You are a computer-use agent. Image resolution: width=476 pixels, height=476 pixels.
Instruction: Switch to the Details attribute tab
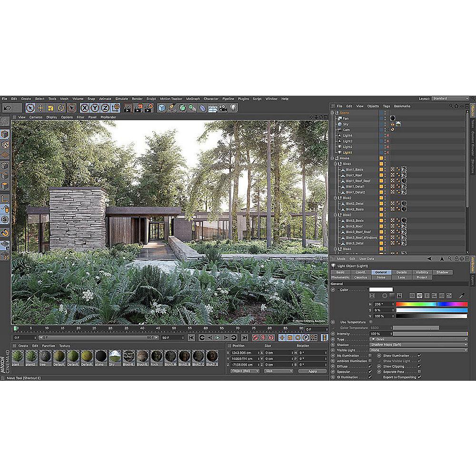[401, 272]
